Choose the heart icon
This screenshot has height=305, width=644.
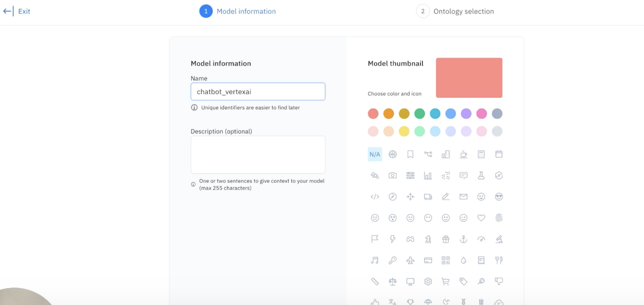click(481, 218)
